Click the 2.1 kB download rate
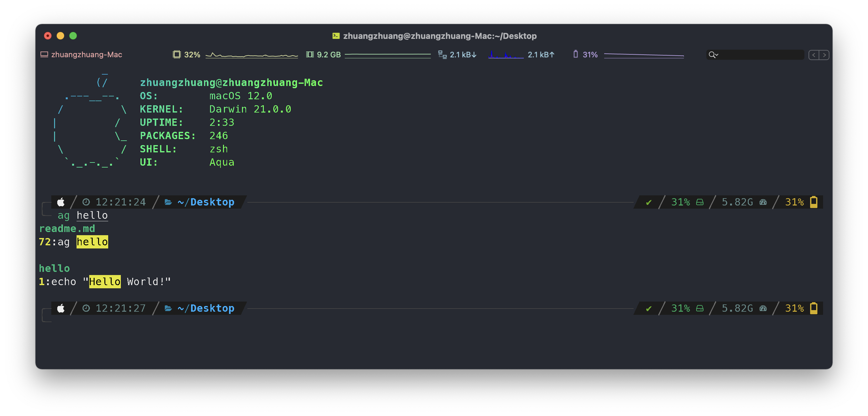 pos(463,55)
